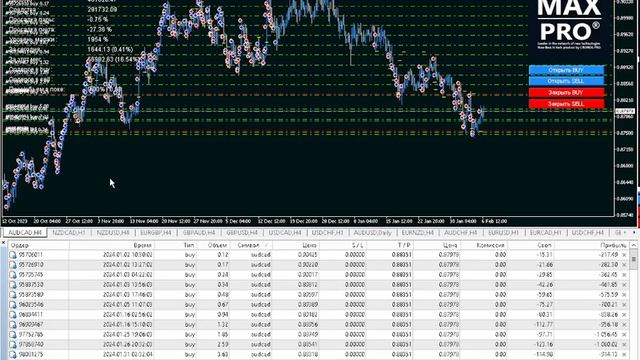Viewport: 640px width, 360px height.
Task: Click the order icon of the 0.12 lot row
Action: click(x=13, y=255)
